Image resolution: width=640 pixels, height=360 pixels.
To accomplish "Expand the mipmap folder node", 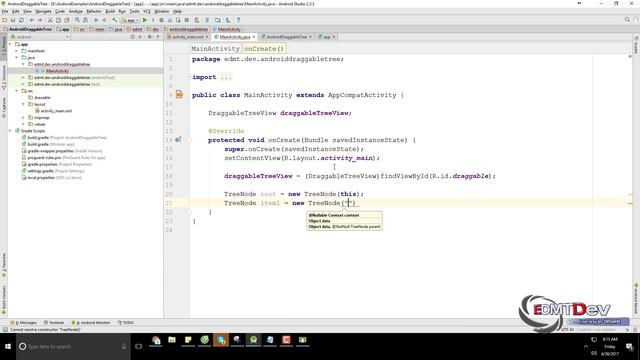I will pos(23,118).
